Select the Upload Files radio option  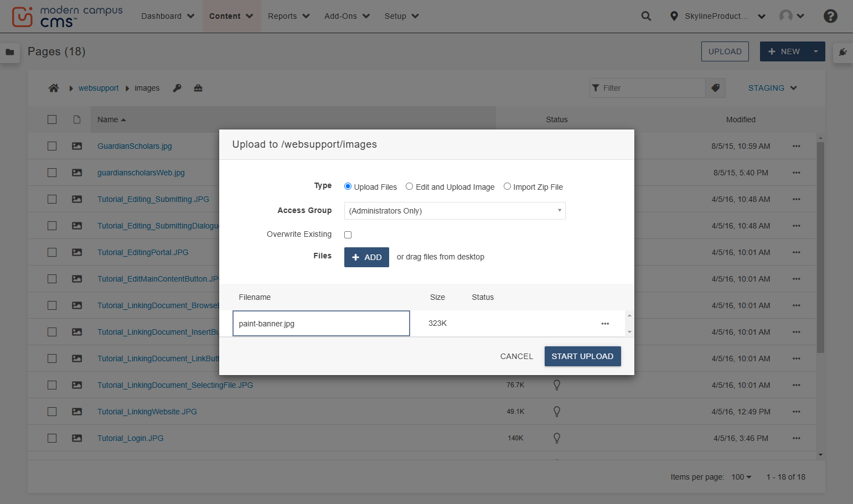[348, 186]
